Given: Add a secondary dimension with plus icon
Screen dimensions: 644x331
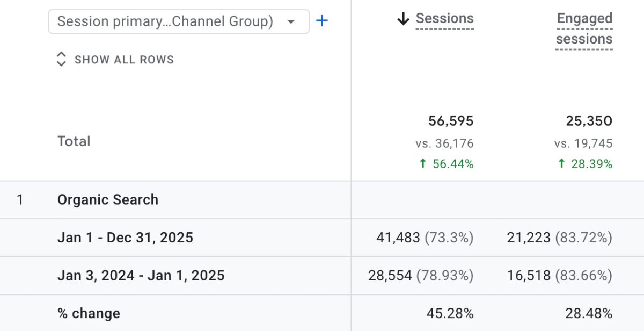Looking at the screenshot, I should point(322,21).
